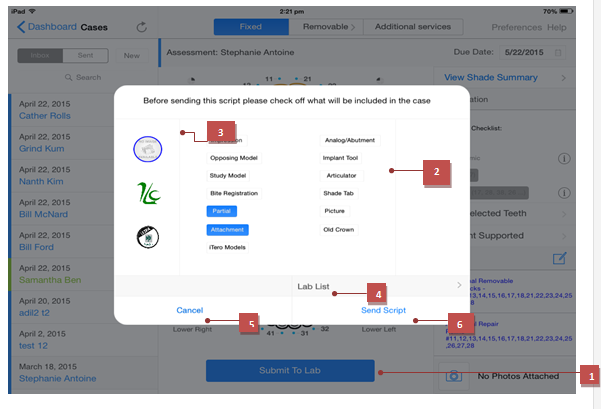Pick the black round lab logo
601x409 pixels.
coord(148,237)
